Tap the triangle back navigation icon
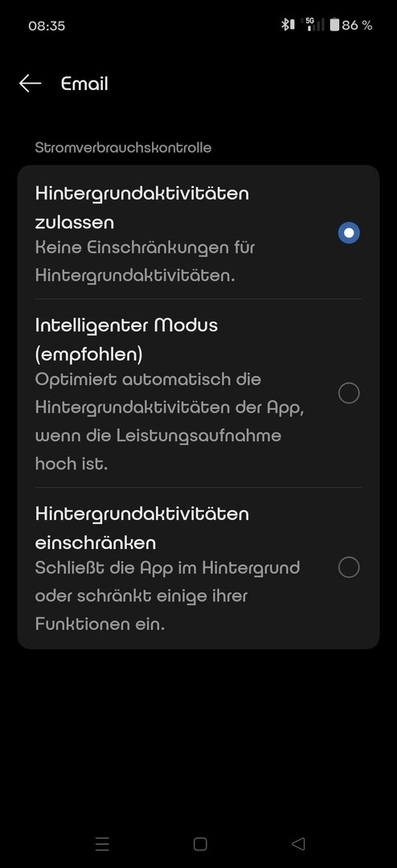 [x=298, y=844]
